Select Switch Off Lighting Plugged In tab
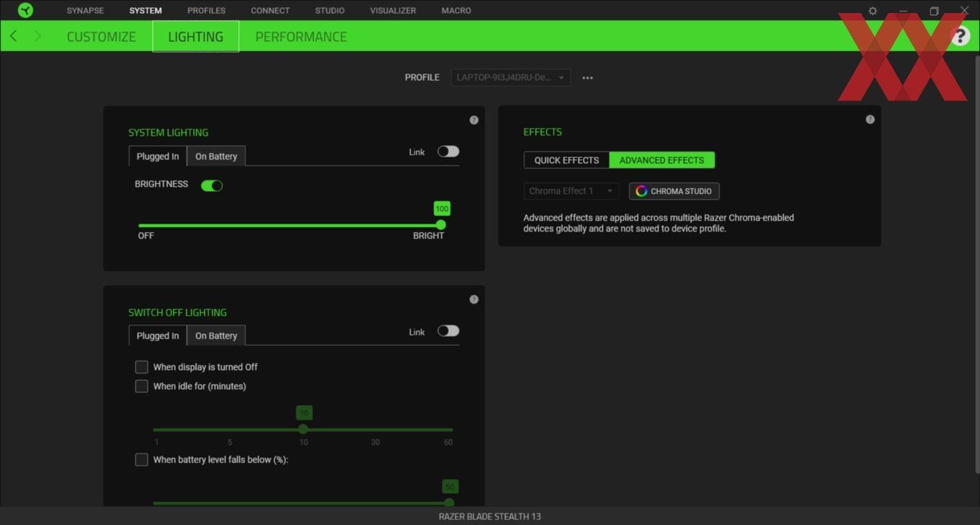Viewport: 980px width, 525px height. point(158,335)
